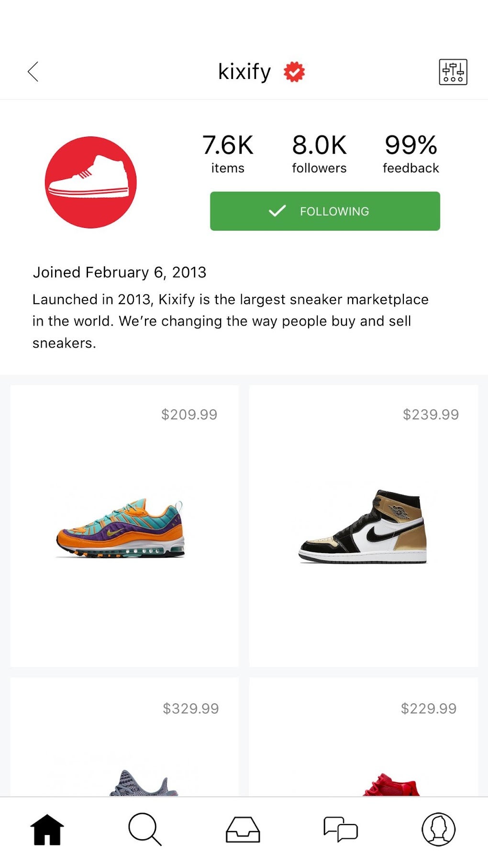Go back using the left arrow
488x868 pixels.
[x=33, y=72]
